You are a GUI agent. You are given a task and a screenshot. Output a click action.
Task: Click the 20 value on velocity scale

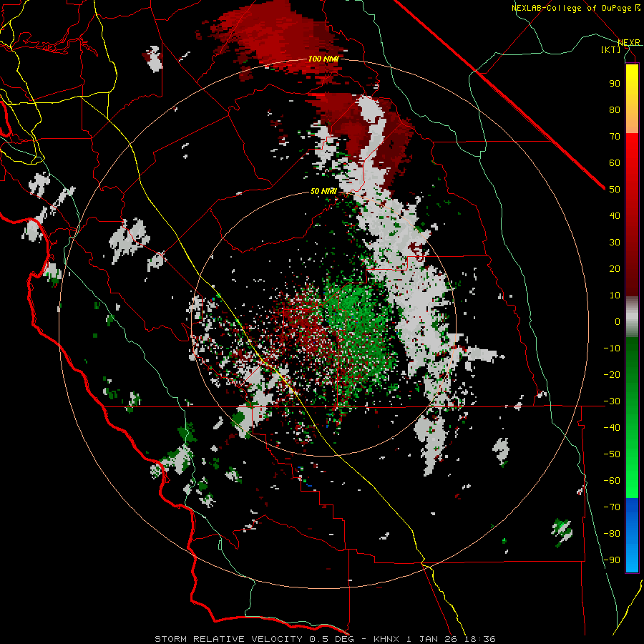615,268
